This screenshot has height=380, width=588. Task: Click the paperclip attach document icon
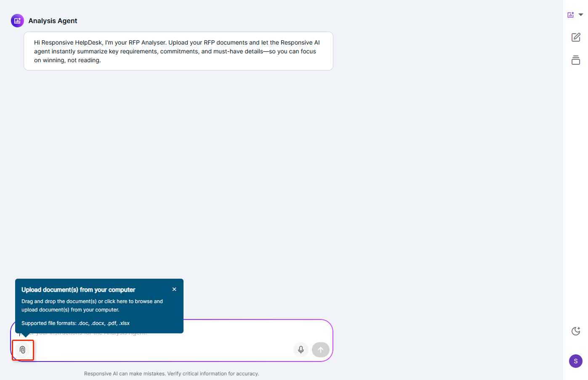coord(23,350)
